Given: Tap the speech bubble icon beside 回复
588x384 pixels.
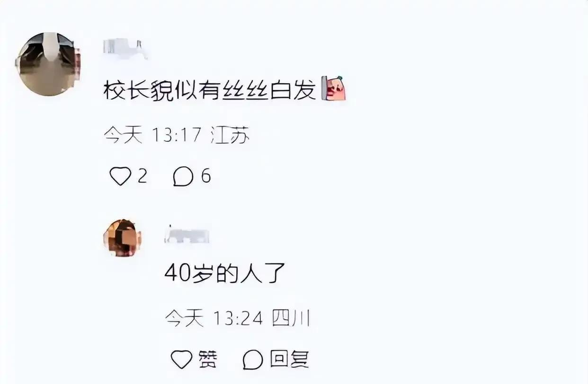Looking at the screenshot, I should click(253, 359).
